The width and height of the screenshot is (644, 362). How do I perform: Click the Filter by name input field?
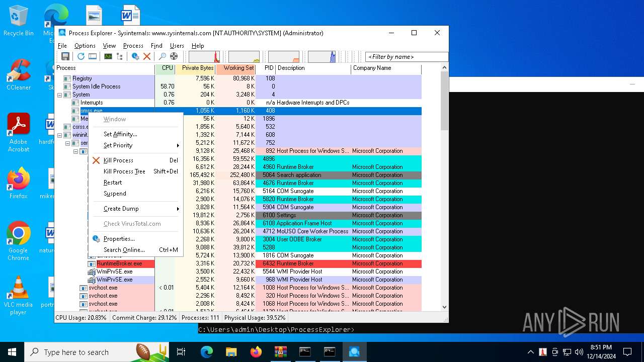407,57
